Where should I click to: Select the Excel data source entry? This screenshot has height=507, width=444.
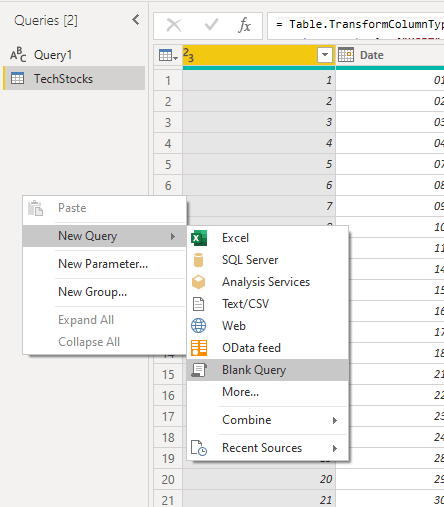pyautogui.click(x=268, y=238)
